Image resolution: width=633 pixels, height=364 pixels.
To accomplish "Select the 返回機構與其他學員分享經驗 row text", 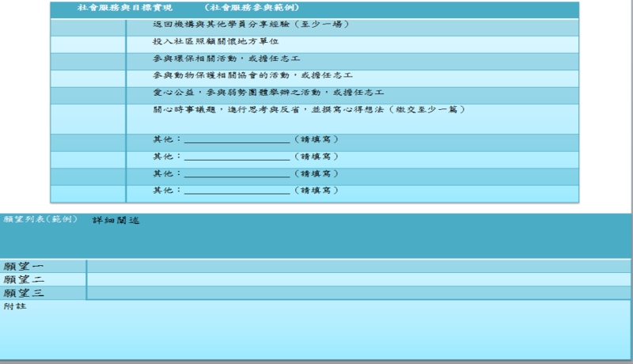I will 250,25.
